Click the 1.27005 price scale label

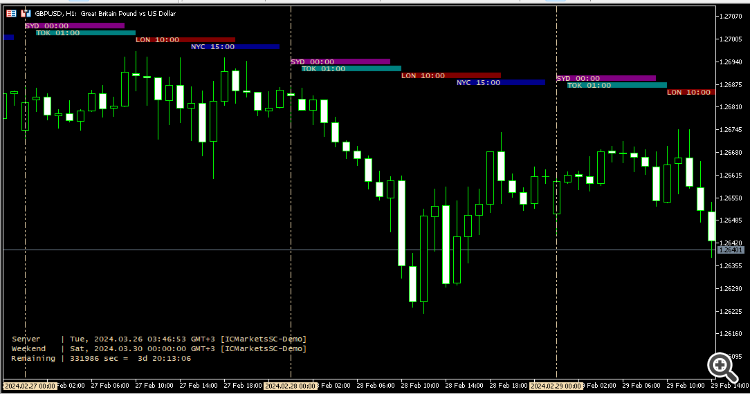click(730, 39)
